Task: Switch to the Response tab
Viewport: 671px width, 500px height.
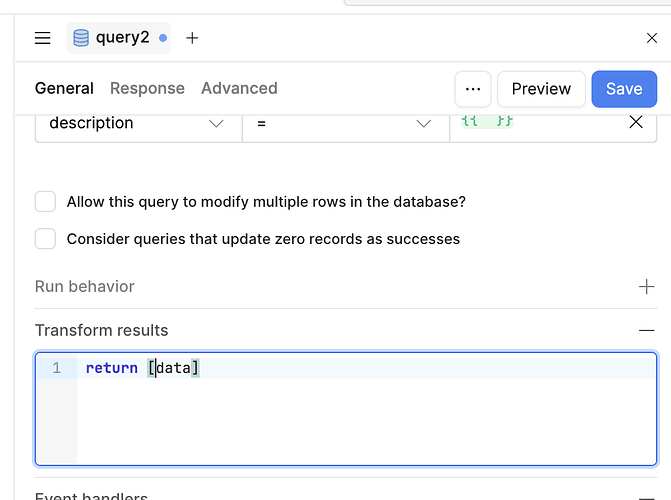Action: click(x=147, y=88)
